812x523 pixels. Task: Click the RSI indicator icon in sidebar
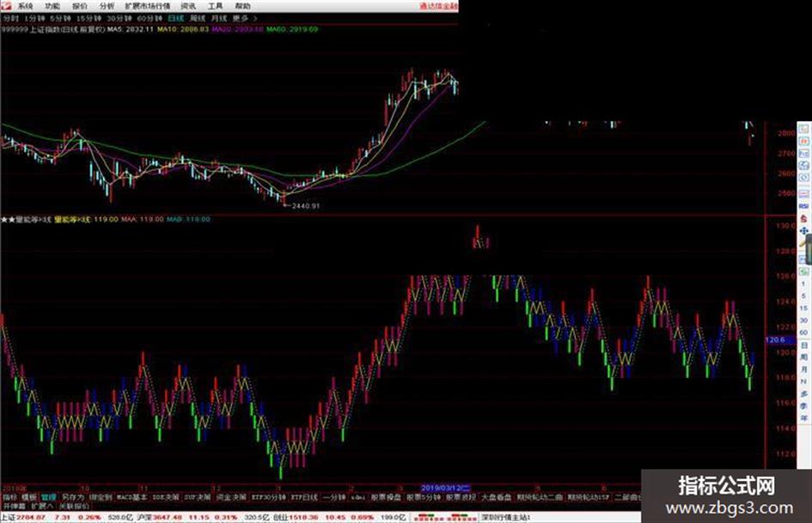[x=804, y=206]
